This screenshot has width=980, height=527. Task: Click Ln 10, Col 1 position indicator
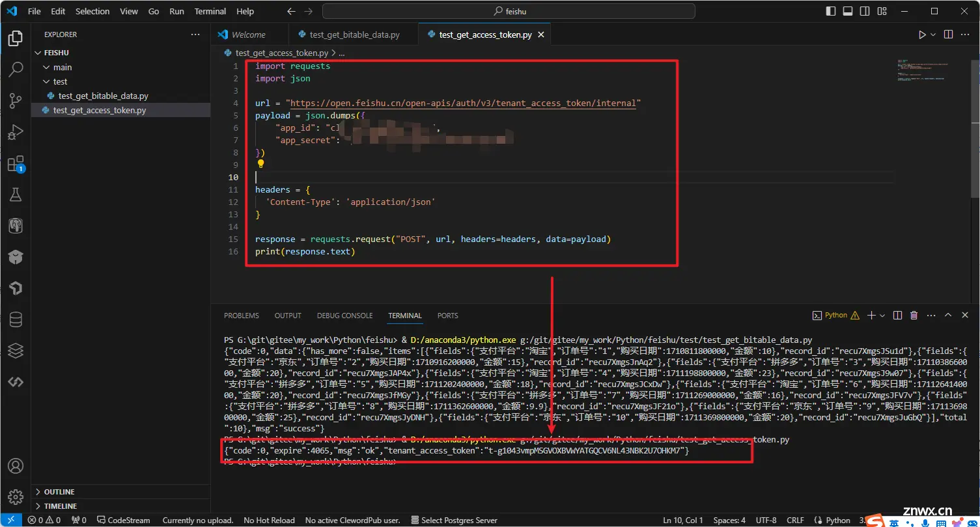click(x=683, y=520)
